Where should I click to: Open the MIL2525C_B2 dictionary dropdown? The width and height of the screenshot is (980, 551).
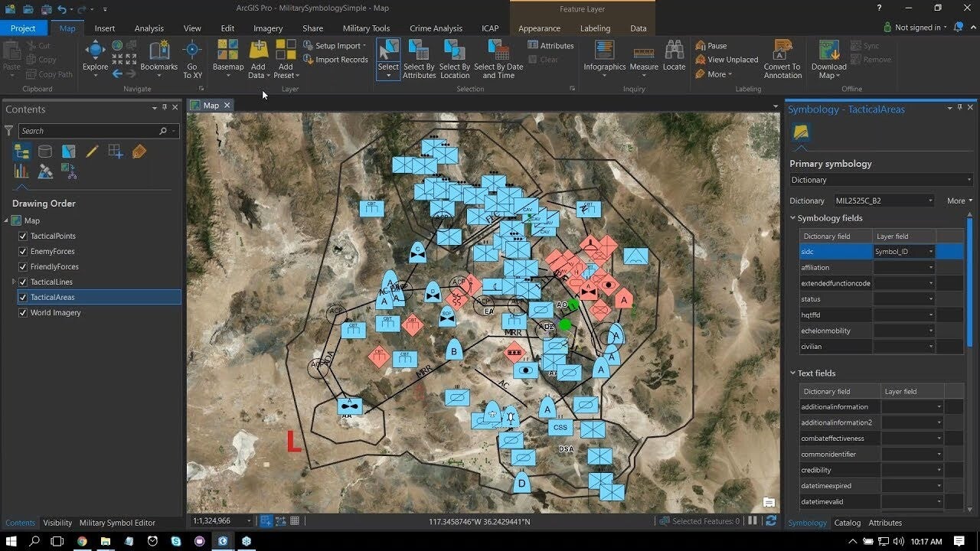point(884,201)
